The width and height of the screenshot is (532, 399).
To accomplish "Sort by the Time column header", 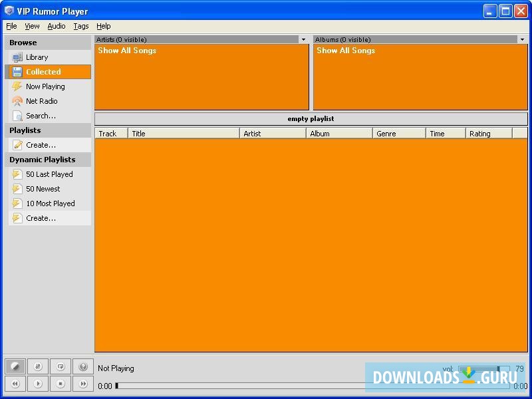I will pos(446,134).
